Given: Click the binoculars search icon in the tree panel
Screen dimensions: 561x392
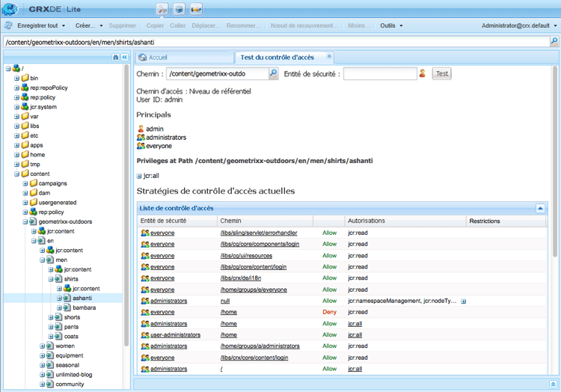Looking at the screenshot, I should [x=115, y=57].
